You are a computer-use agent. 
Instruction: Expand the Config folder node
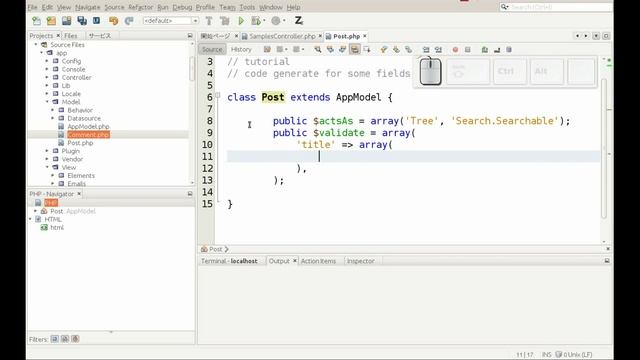(x=47, y=61)
